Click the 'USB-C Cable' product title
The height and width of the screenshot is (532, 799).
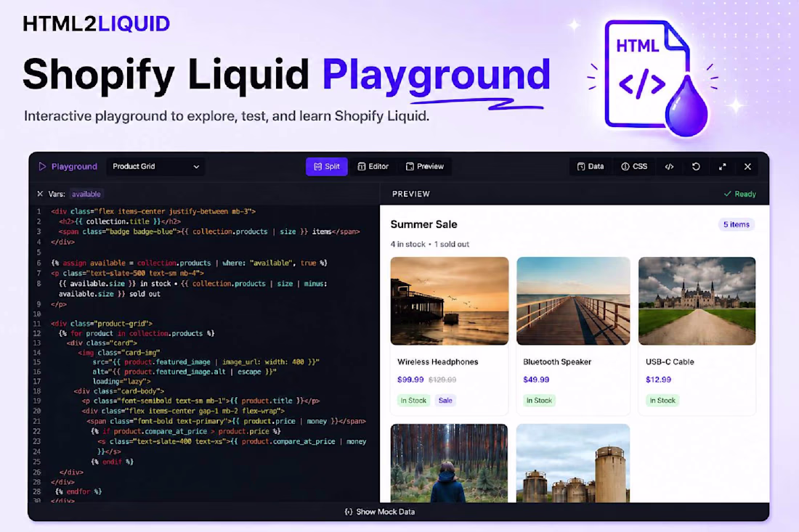pyautogui.click(x=670, y=362)
